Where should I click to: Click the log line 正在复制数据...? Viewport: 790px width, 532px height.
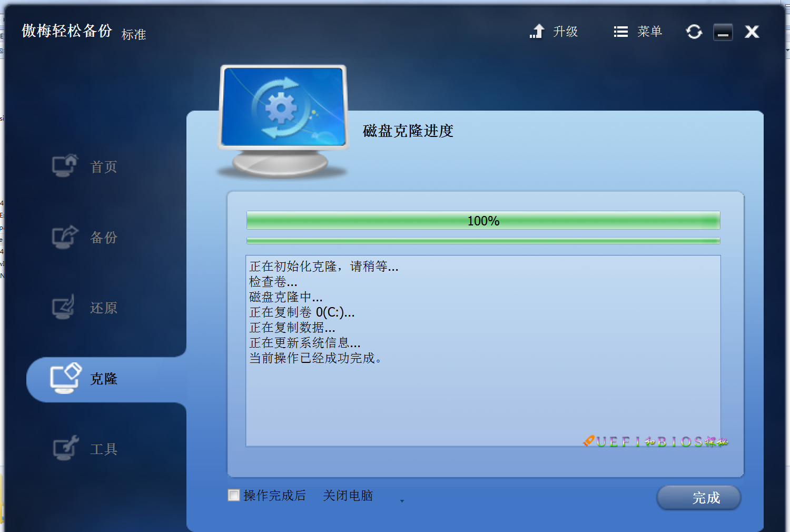point(292,328)
